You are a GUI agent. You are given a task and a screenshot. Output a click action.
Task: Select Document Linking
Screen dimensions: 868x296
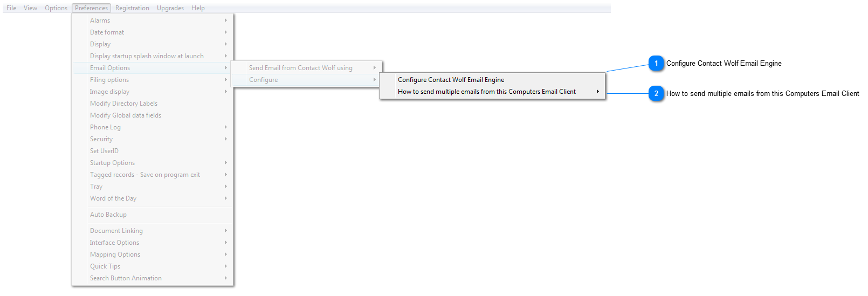tap(153, 231)
